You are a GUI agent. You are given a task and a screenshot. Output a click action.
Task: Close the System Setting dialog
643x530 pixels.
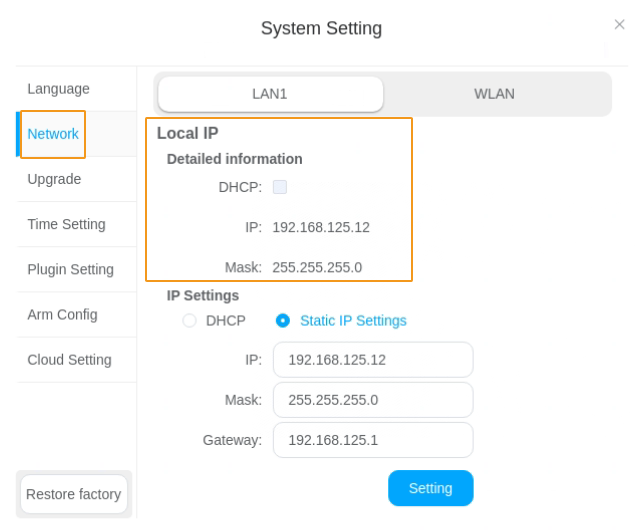[x=619, y=23]
